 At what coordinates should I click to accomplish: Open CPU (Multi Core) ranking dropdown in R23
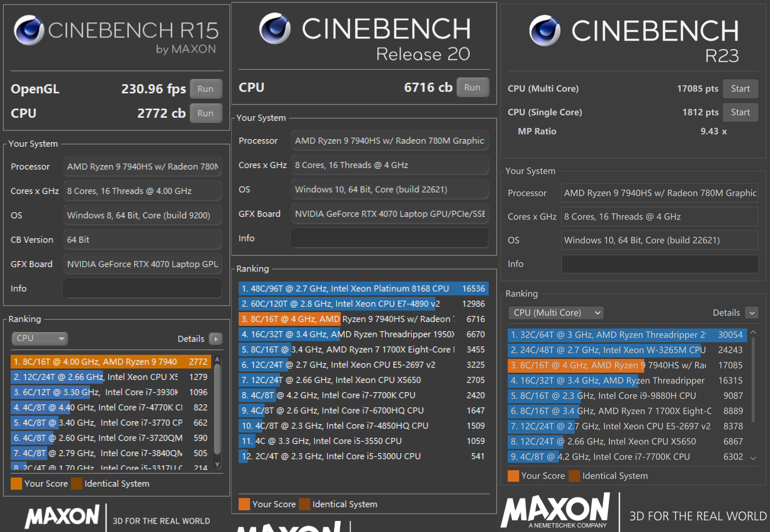[x=556, y=313]
